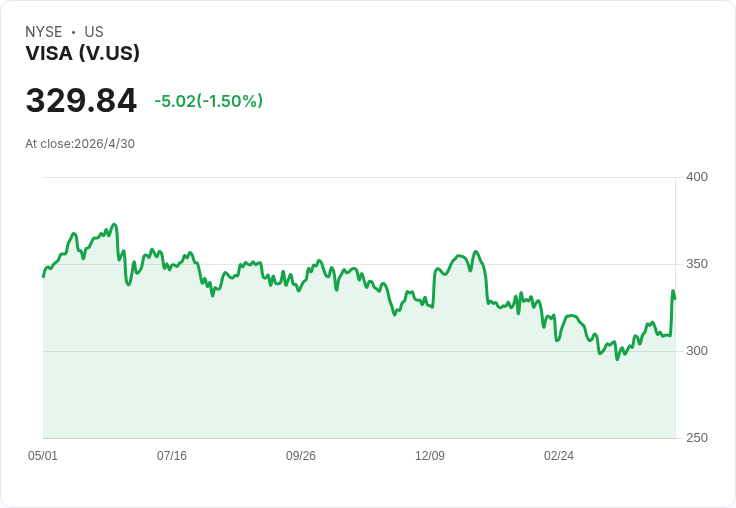Click the chart's lowest dip below 300
This screenshot has height=508, width=736.
[x=617, y=359]
